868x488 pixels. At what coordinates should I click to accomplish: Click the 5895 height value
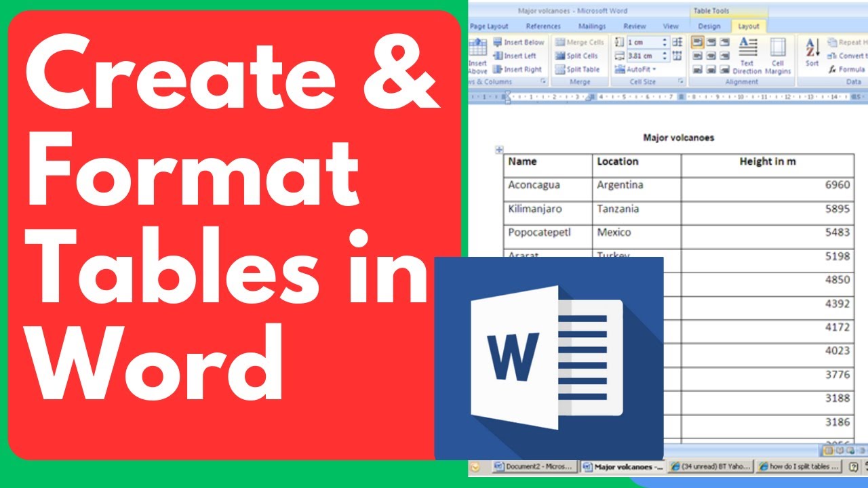(x=837, y=209)
